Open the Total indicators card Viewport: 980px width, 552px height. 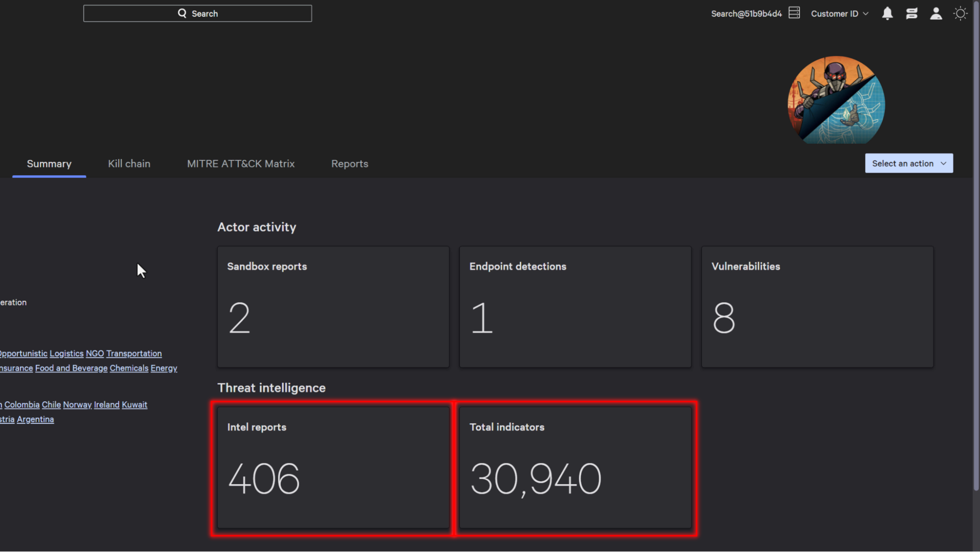coord(575,467)
